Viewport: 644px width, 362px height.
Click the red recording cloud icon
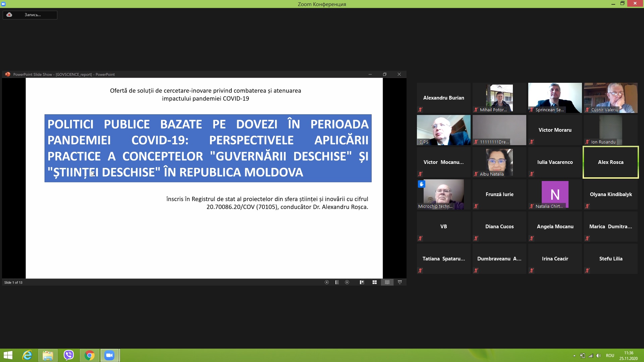point(9,15)
